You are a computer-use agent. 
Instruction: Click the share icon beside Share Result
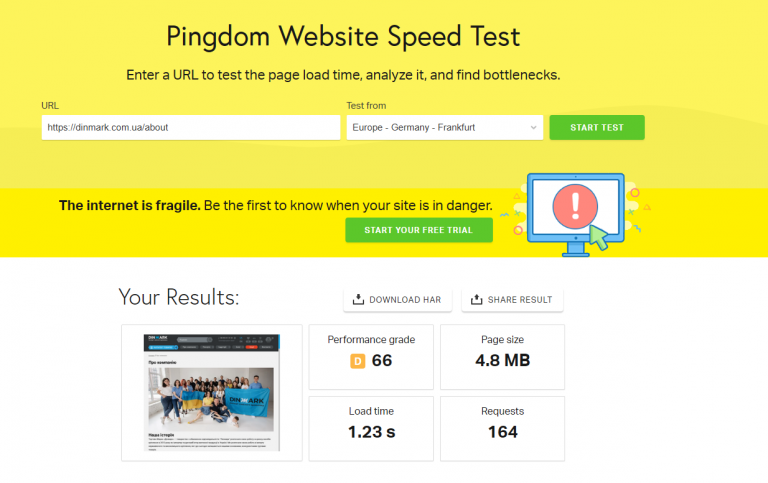(476, 299)
